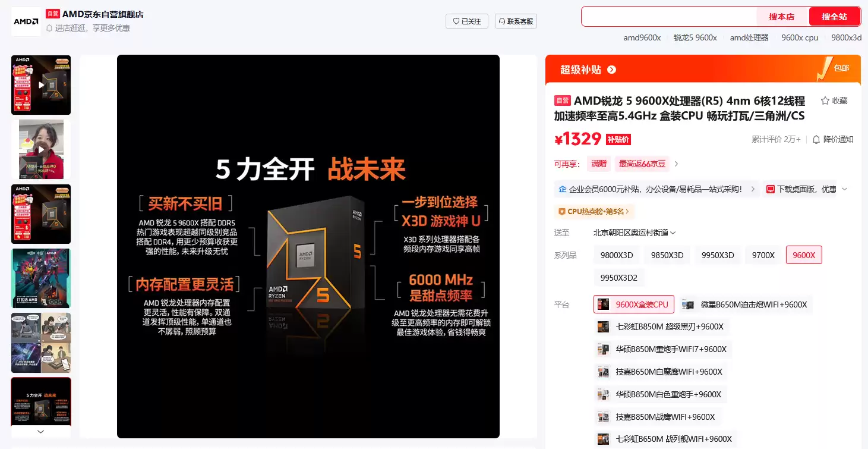868x449 pixels.
Task: Click the 包邮 lightning badge
Action: tap(834, 68)
